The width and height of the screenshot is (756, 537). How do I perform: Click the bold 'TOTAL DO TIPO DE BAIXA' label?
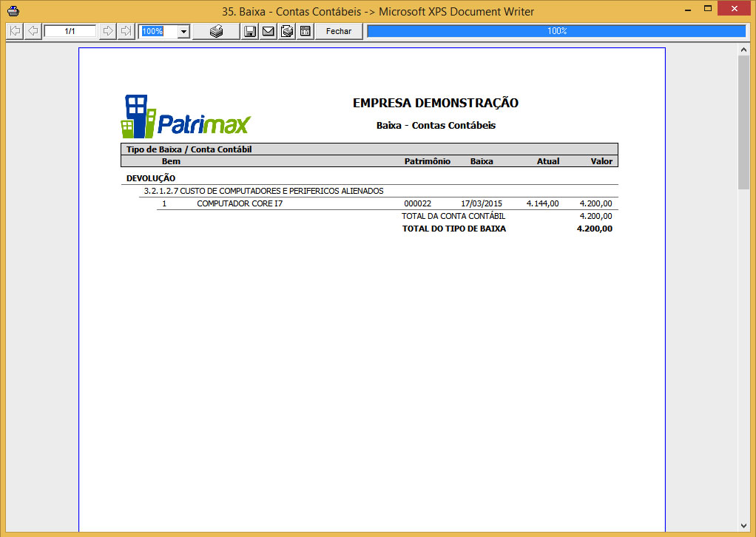pyautogui.click(x=454, y=229)
